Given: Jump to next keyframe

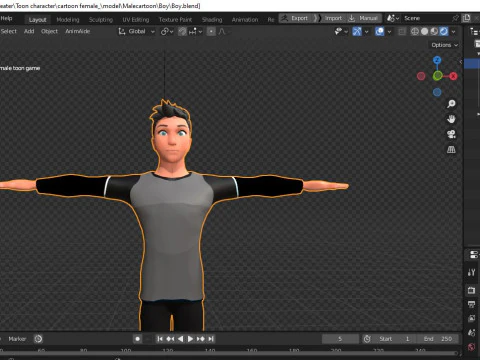Looking at the screenshot, I should click(201, 339).
